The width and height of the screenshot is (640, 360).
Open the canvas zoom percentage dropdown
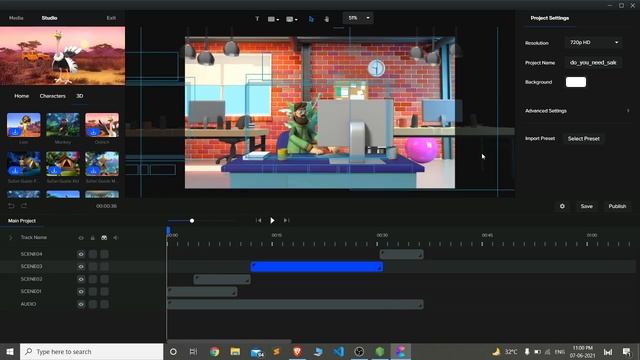[358, 18]
